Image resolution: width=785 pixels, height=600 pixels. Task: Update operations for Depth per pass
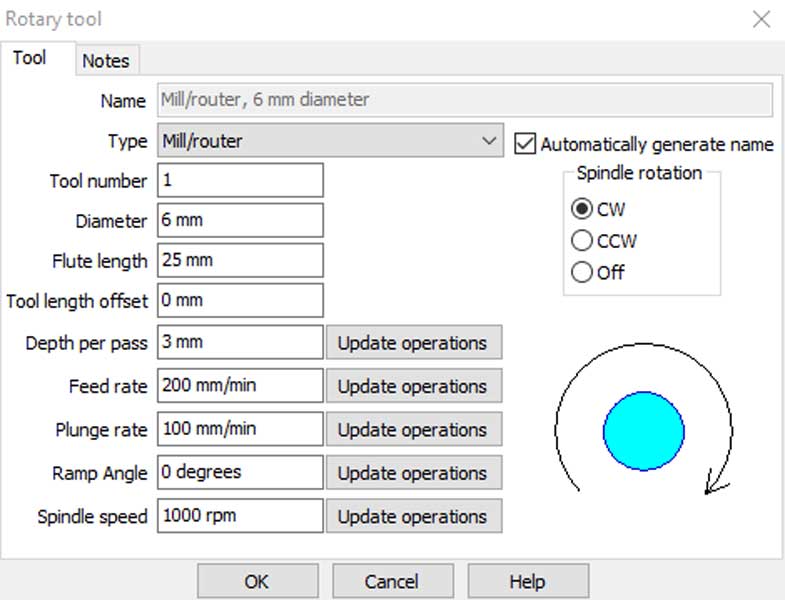point(413,343)
